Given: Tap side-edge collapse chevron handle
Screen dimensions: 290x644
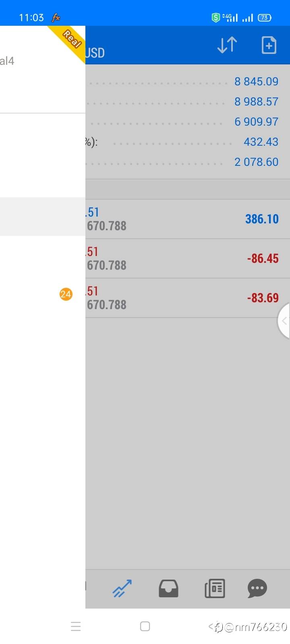Looking at the screenshot, I should click(284, 321).
